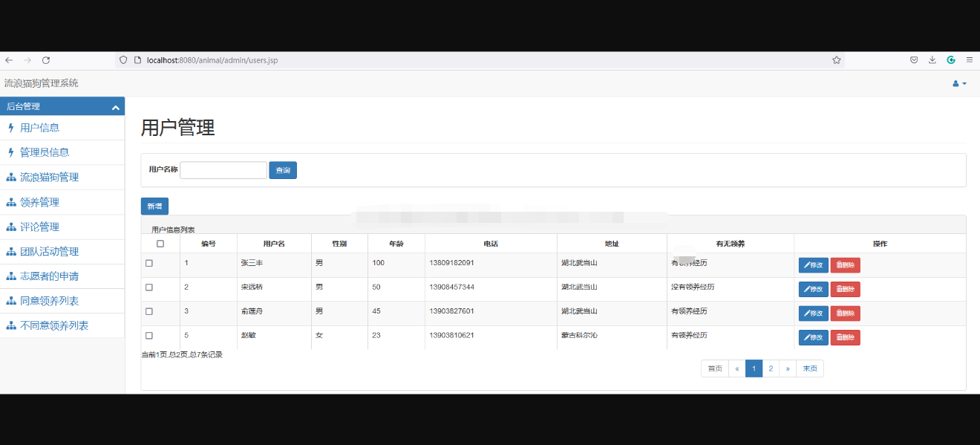Screen dimensions: 980x445
Task: Click the green Grammarly extension icon
Action: 951,60
